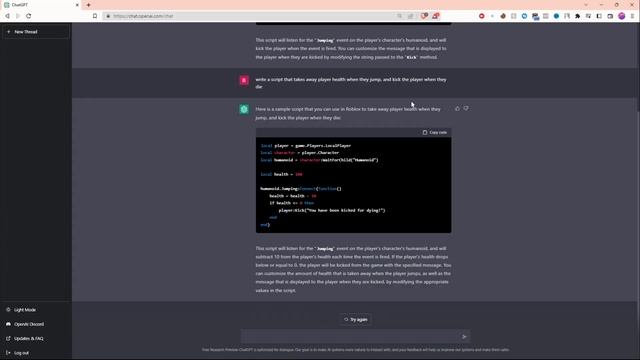The image size is (640, 360).
Task: Click the bookmark this page icon
Action: [x=95, y=16]
